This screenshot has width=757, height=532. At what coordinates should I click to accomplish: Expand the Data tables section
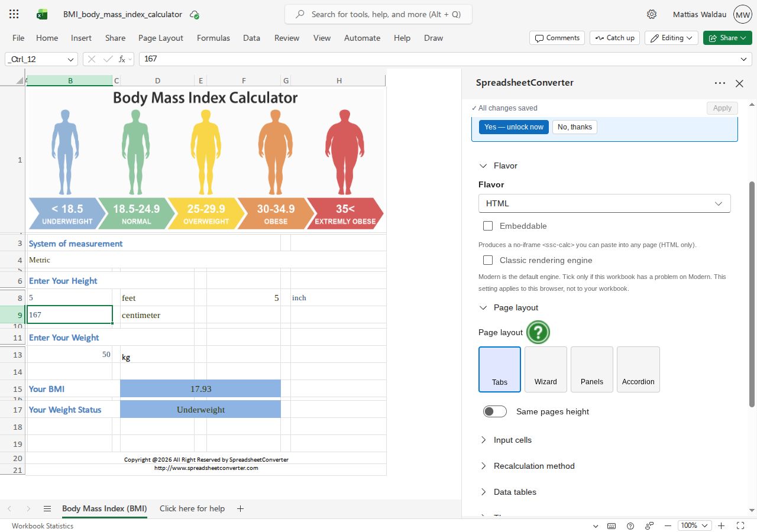[483, 492]
